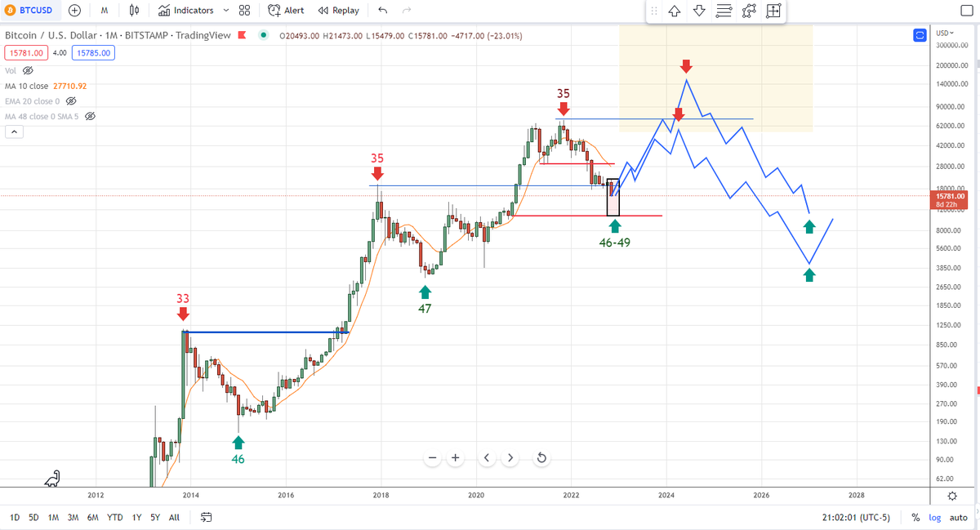Select the MA 10 close indicator legend

pyautogui.click(x=46, y=86)
